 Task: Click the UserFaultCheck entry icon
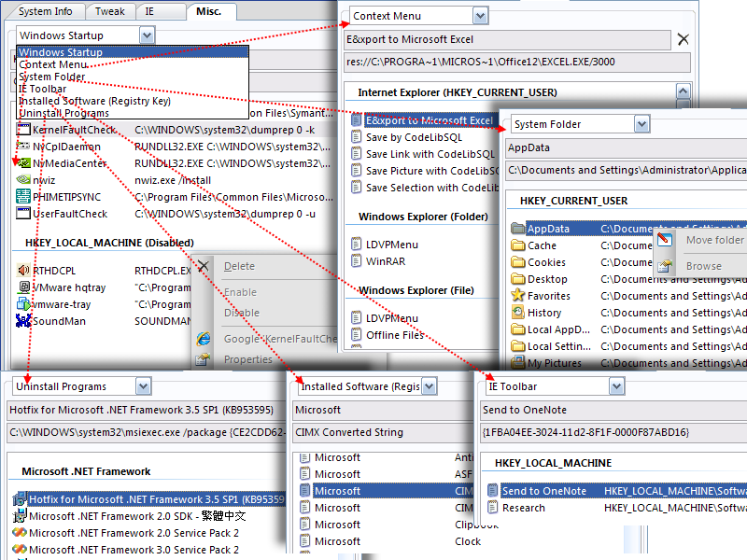pyautogui.click(x=22, y=214)
